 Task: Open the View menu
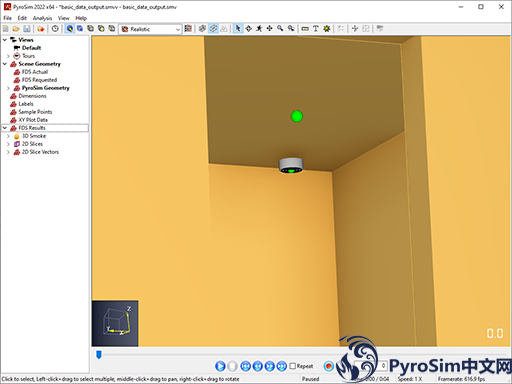(x=63, y=18)
